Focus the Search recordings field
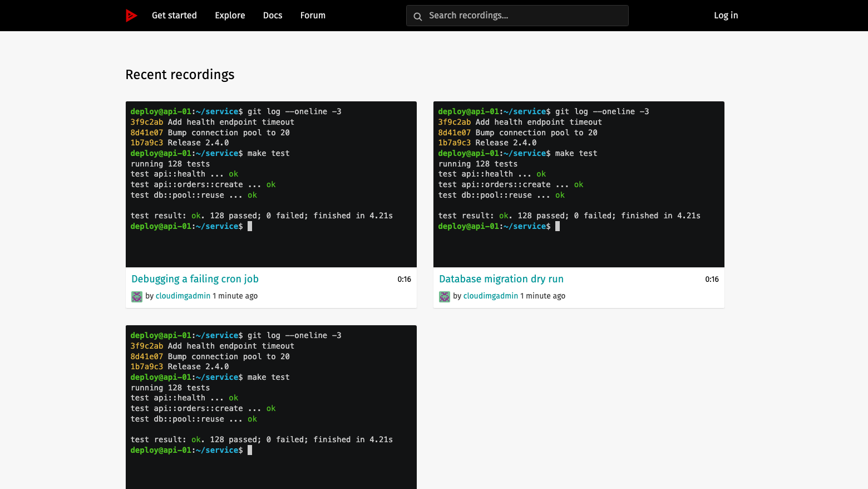Screen dimensions: 868x489 (517, 16)
